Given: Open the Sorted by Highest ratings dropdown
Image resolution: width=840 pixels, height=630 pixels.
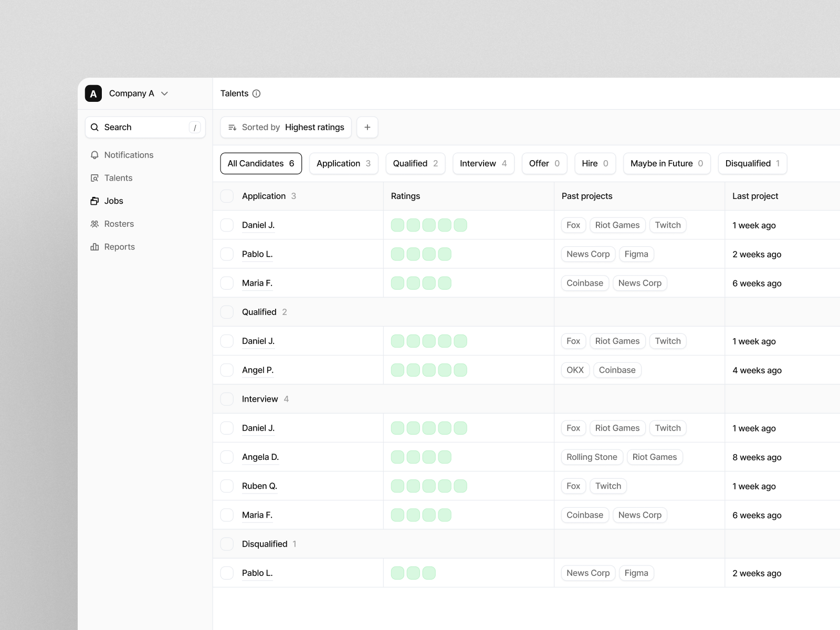Looking at the screenshot, I should (x=286, y=127).
